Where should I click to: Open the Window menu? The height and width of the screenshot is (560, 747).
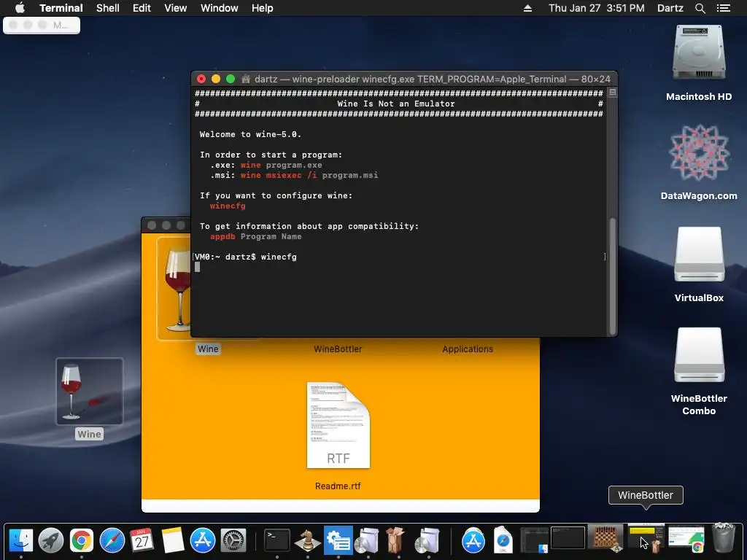pos(219,8)
